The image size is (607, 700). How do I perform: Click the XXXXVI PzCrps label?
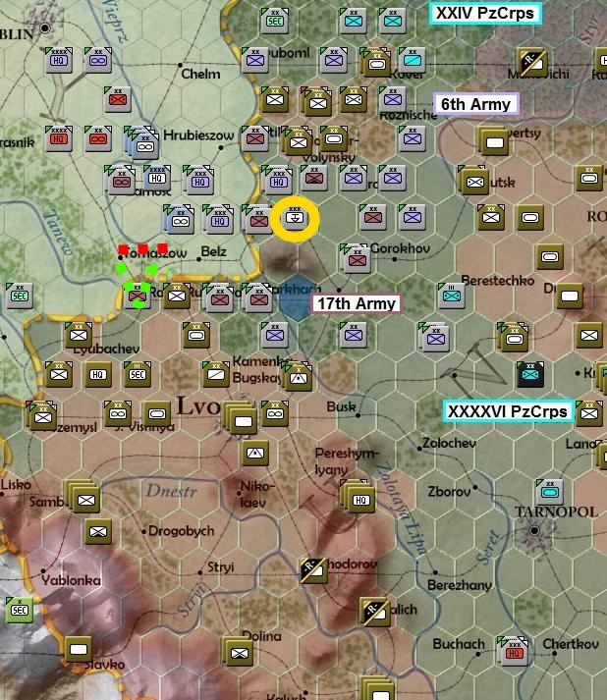click(x=508, y=411)
